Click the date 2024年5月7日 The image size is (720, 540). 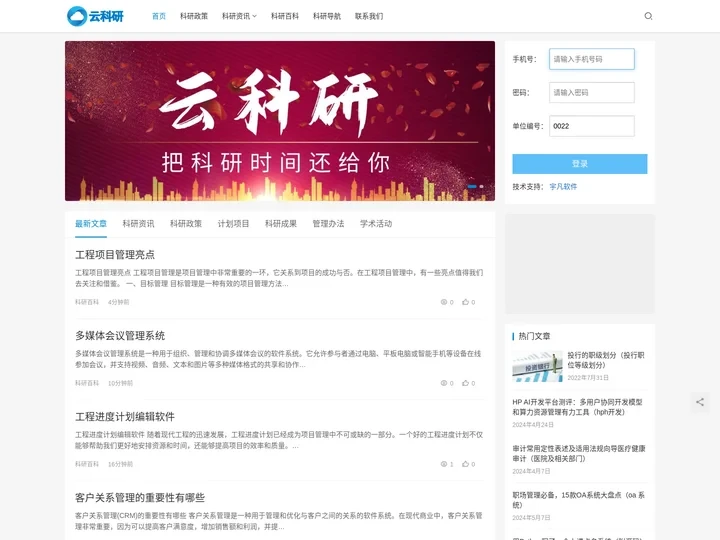point(531,518)
